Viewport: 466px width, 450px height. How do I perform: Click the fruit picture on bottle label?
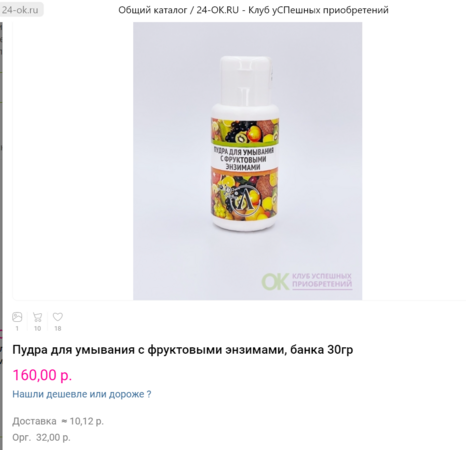[245, 131]
